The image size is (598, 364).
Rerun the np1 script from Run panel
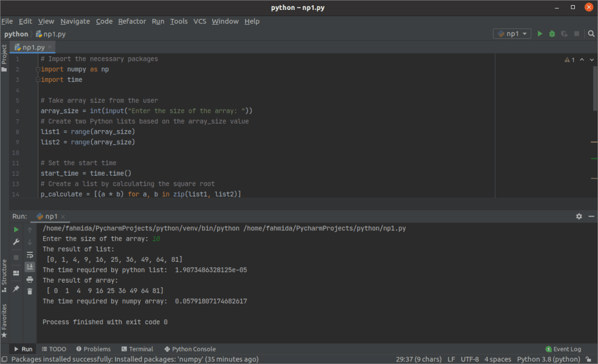point(16,229)
